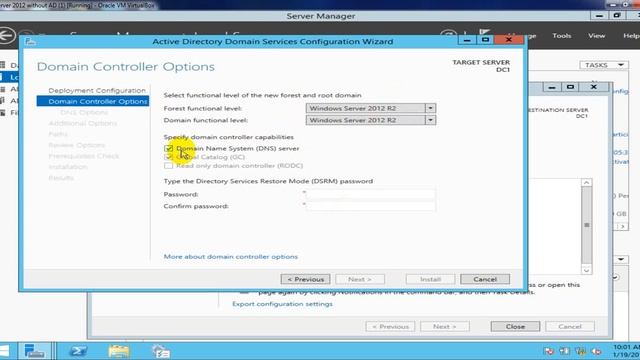Open the Tools menu in Server Manager
The image size is (640, 360).
[562, 36]
